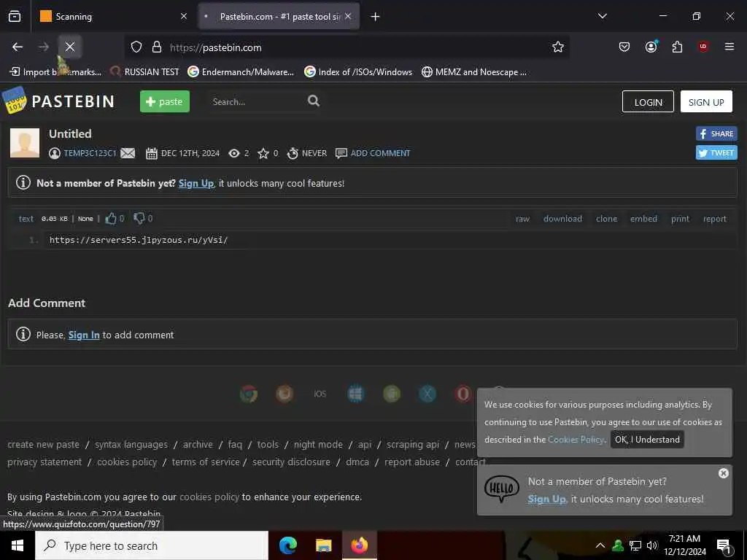View site info via the padlock icon
The height and width of the screenshot is (560, 747).
[157, 47]
